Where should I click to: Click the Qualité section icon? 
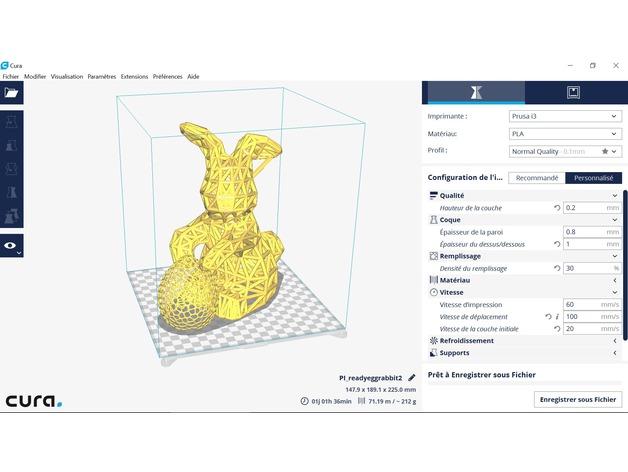[x=433, y=196]
